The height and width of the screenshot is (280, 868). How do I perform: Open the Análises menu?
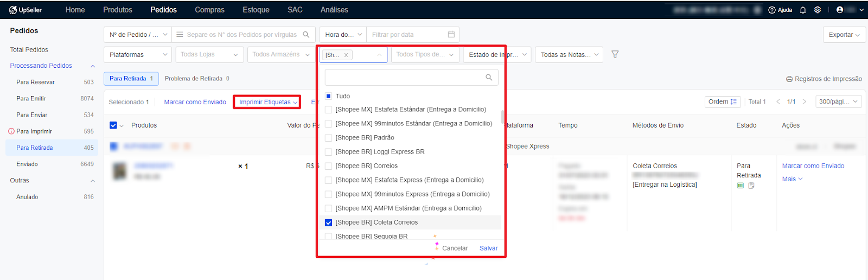click(x=334, y=10)
